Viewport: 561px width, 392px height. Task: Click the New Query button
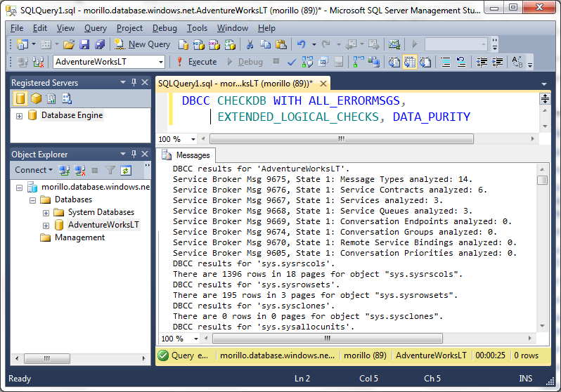[x=143, y=44]
